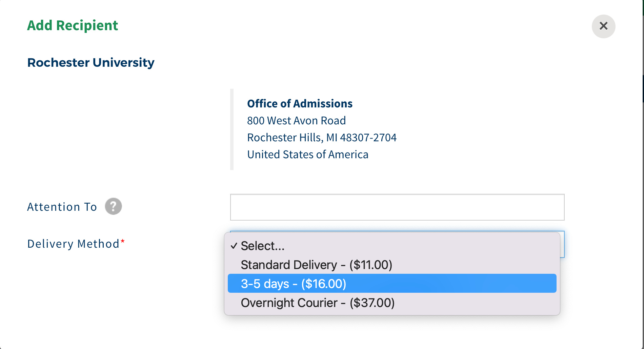Choose Overnight Courier ($37.00) delivery
The width and height of the screenshot is (644, 349).
click(318, 303)
